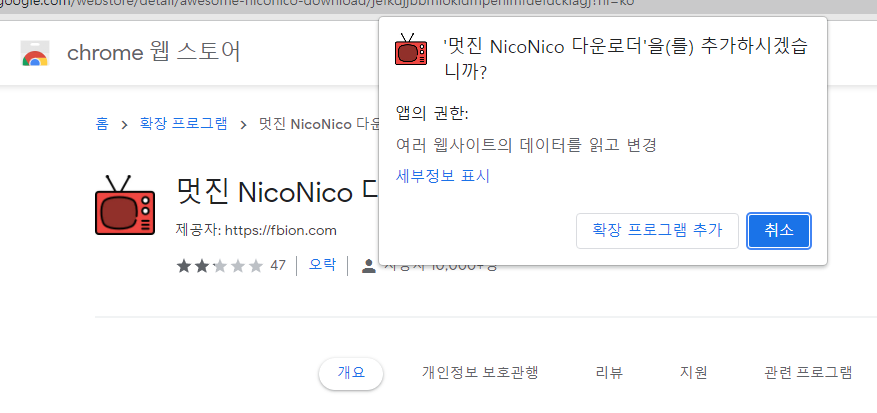Click '확장 프로그램 추가' button in dialog
The width and height of the screenshot is (877, 413).
coord(657,231)
